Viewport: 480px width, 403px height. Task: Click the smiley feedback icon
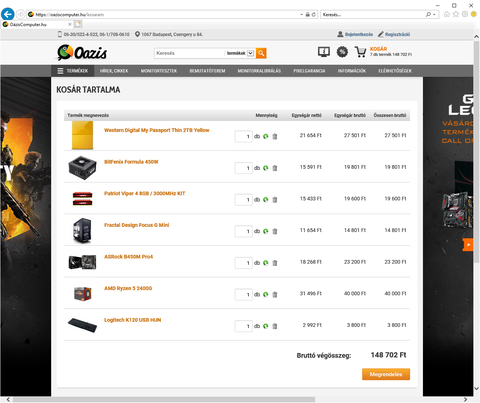pyautogui.click(x=473, y=14)
